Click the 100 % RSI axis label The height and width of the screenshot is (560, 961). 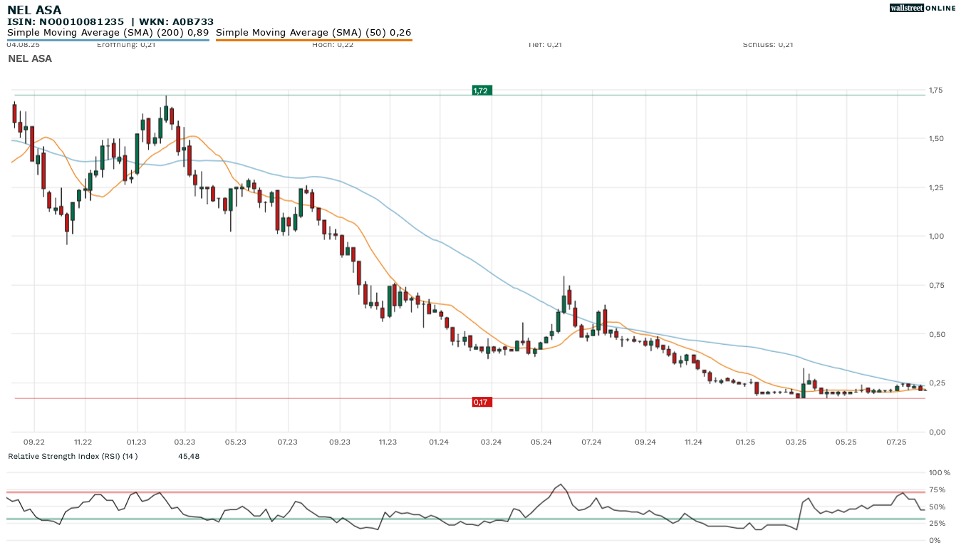pyautogui.click(x=939, y=472)
